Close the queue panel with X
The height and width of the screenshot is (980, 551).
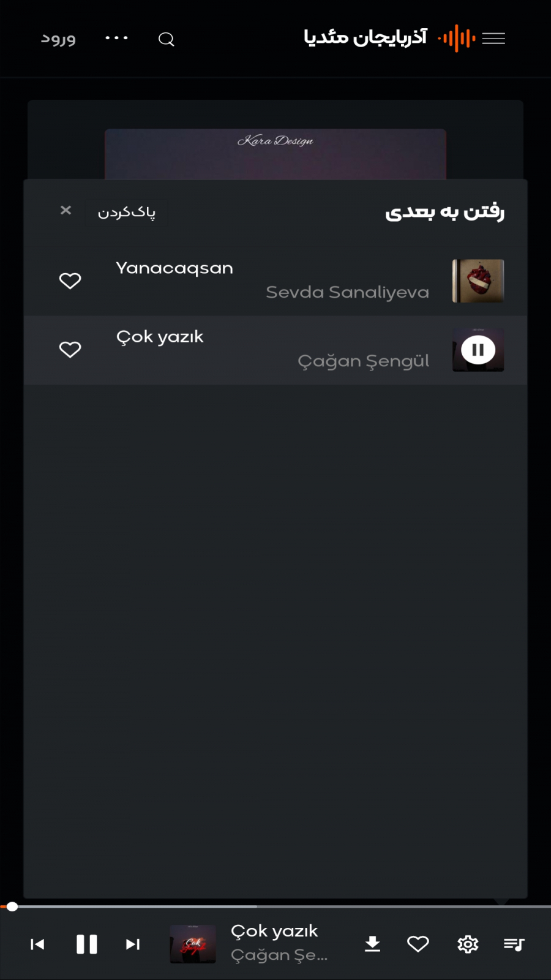pos(66,210)
